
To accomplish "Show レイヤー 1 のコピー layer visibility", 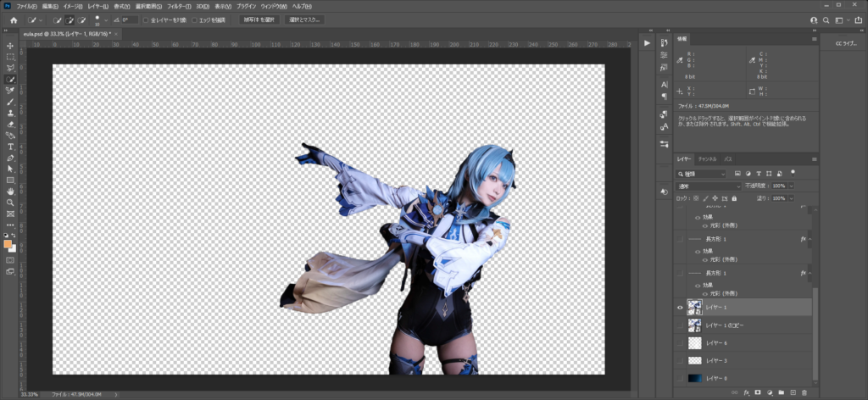I will (x=681, y=325).
